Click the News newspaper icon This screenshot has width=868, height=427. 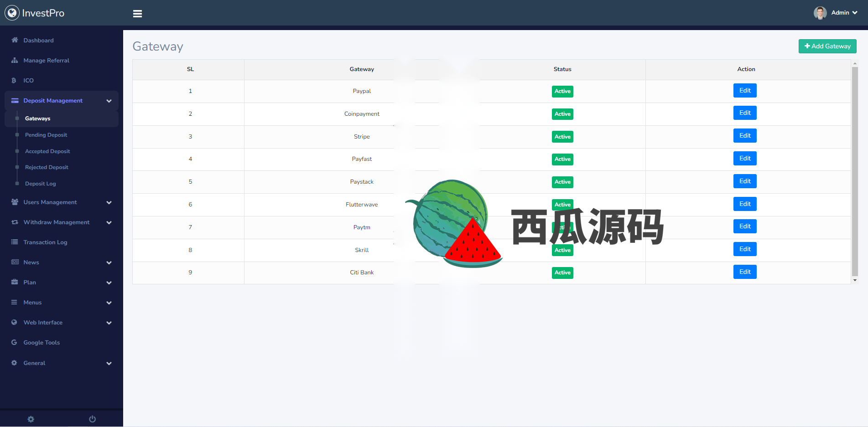pos(15,262)
